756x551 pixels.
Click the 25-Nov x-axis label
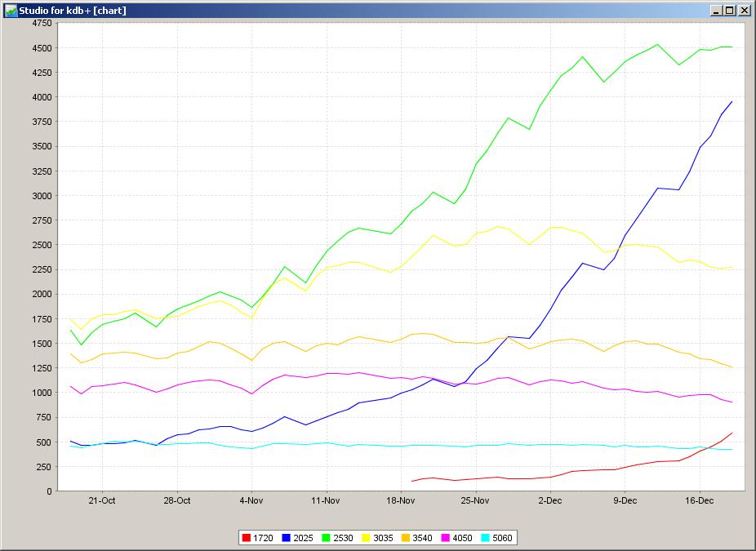[475, 500]
